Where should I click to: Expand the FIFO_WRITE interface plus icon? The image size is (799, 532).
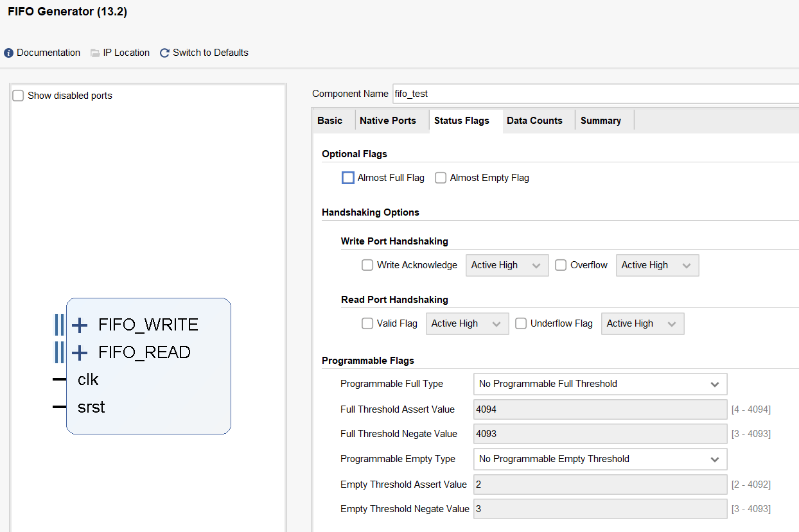pos(80,325)
